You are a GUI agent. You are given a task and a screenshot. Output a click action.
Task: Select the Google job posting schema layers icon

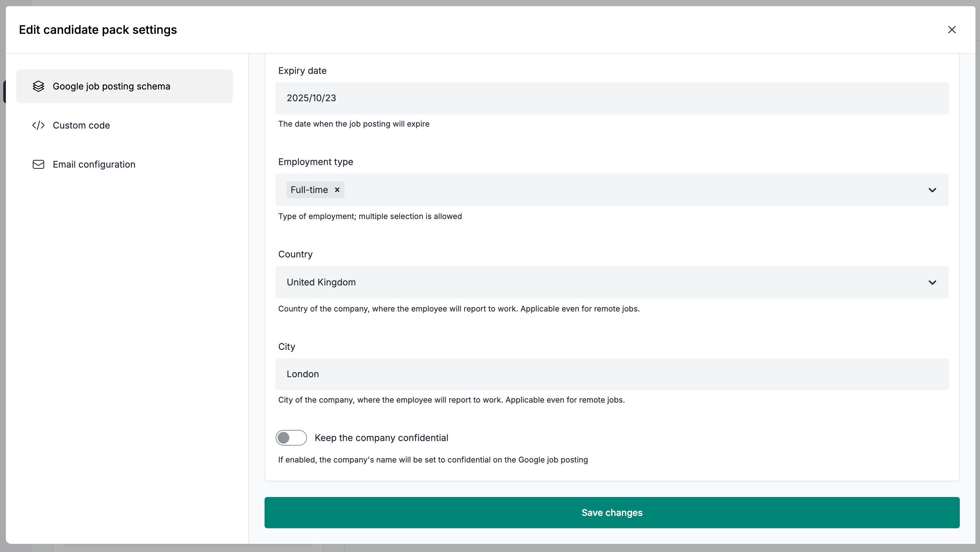pos(38,86)
